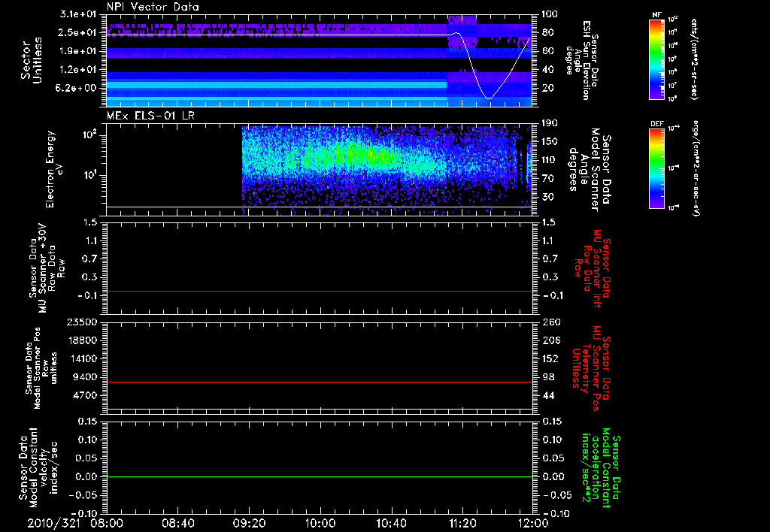This screenshot has width=770, height=532.
Task: Click the 23500 scanner position tick
Action: (82, 322)
